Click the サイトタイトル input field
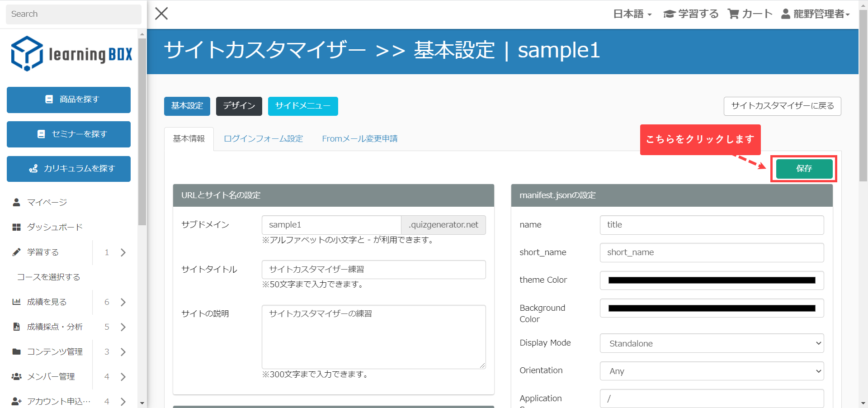Viewport: 868px width, 408px height. point(373,270)
